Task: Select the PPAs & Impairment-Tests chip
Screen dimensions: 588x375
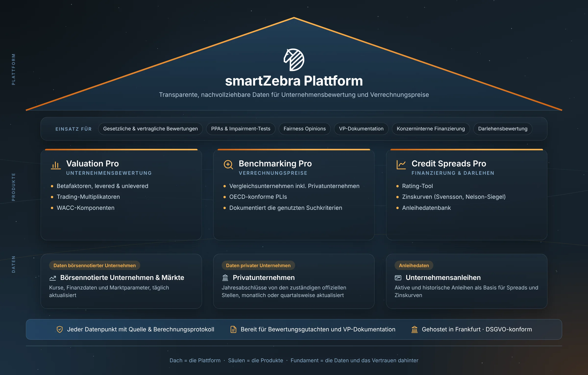Action: [x=241, y=129]
